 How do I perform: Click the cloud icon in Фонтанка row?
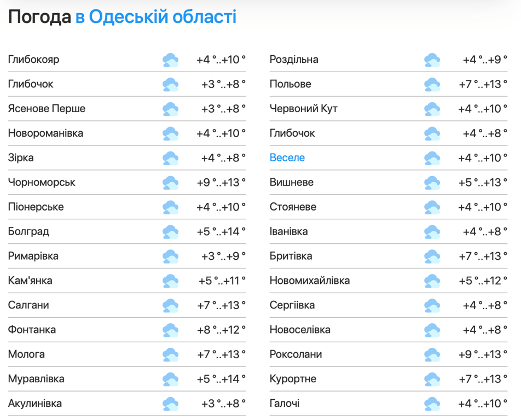click(x=170, y=330)
